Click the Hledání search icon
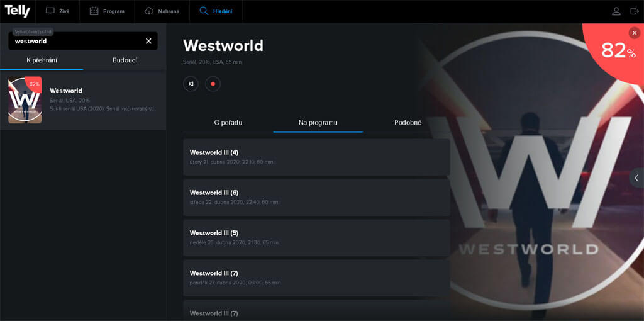Image resolution: width=644 pixels, height=321 pixels. 204,11
